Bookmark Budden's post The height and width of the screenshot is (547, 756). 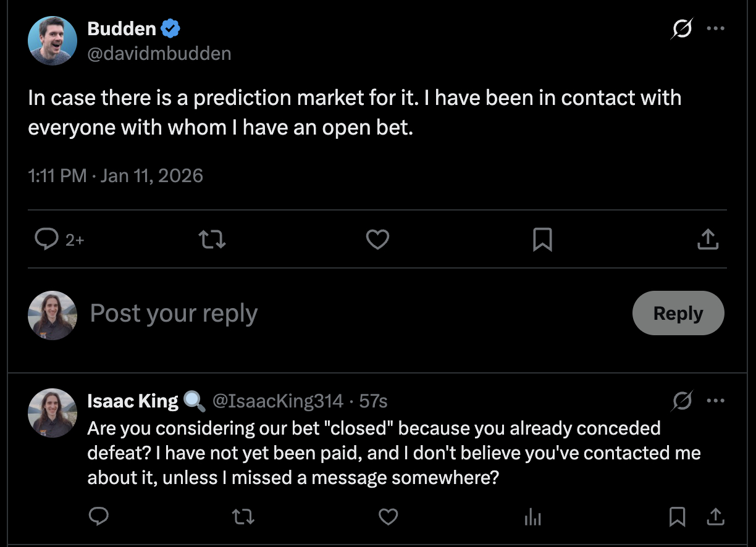click(x=542, y=240)
